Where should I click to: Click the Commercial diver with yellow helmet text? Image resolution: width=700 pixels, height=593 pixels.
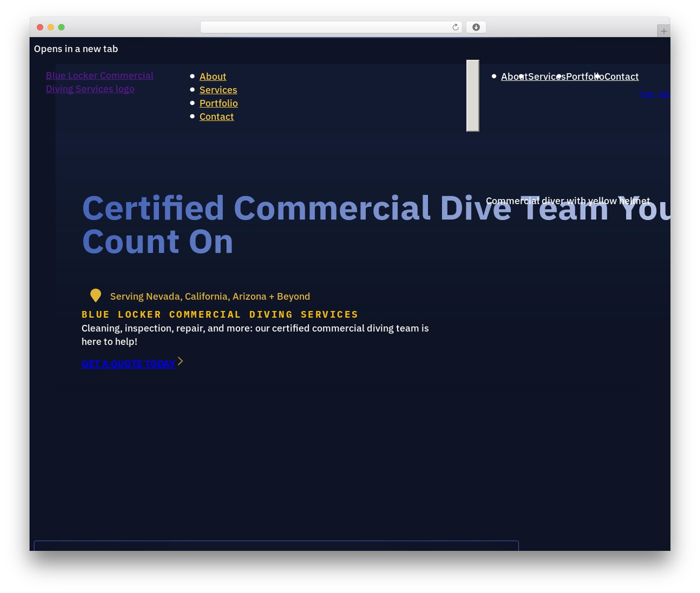point(568,201)
